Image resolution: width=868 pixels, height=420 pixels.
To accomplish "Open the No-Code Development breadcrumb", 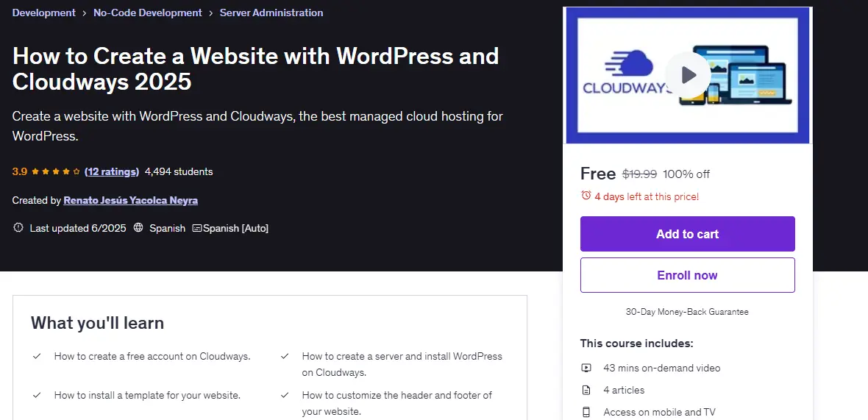I will [148, 13].
